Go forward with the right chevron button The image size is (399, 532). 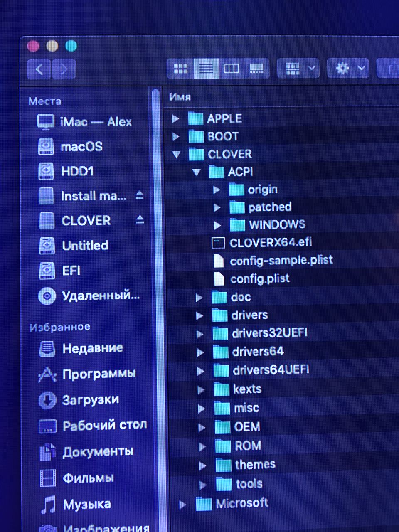click(x=64, y=69)
